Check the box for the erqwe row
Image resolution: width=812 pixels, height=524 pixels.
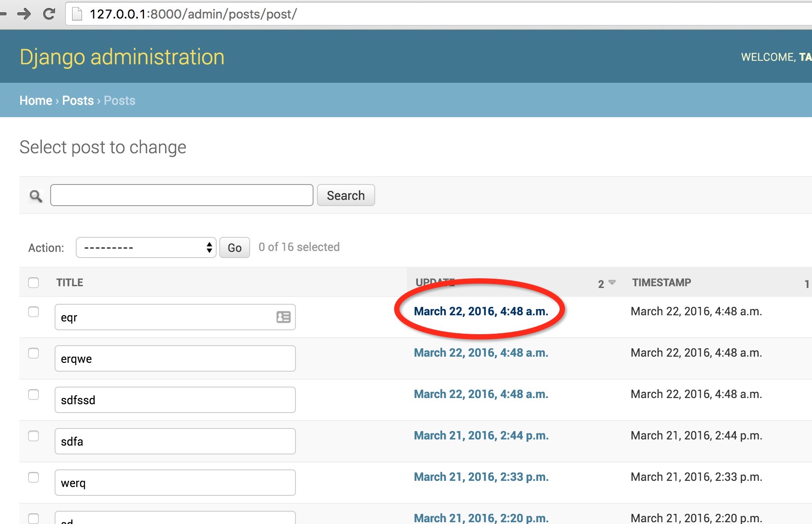coord(33,353)
